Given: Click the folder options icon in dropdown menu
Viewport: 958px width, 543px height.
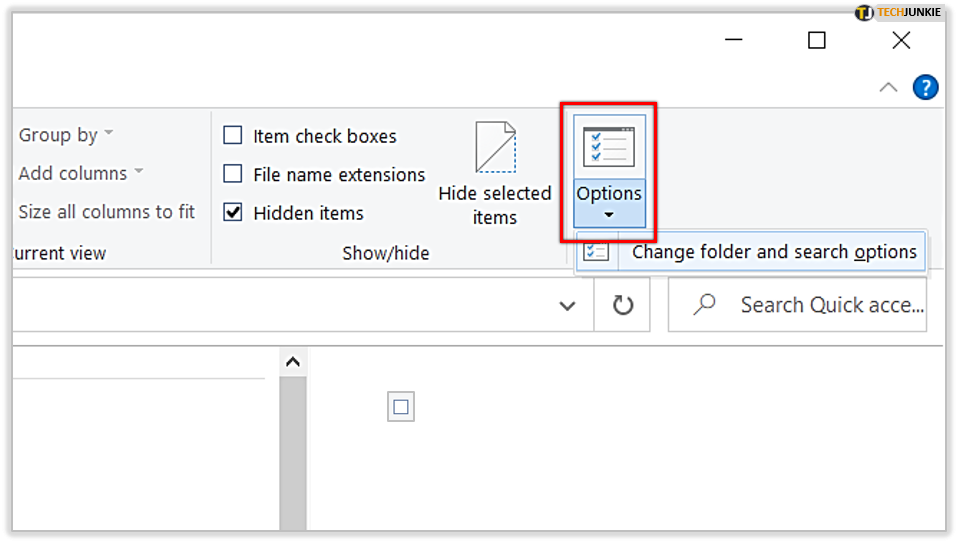Looking at the screenshot, I should [x=596, y=251].
